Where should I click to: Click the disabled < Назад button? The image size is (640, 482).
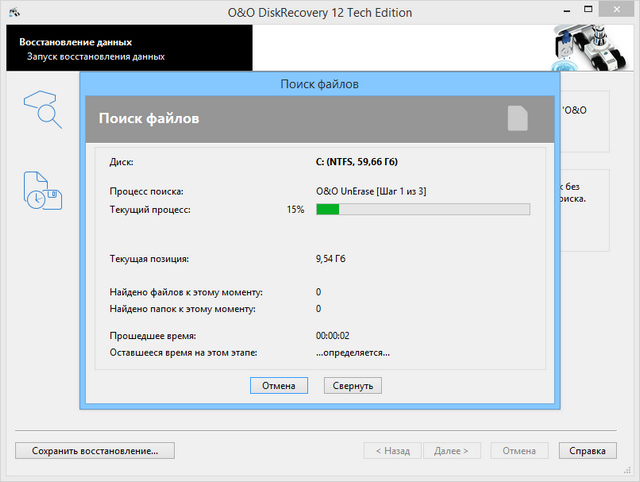(393, 451)
